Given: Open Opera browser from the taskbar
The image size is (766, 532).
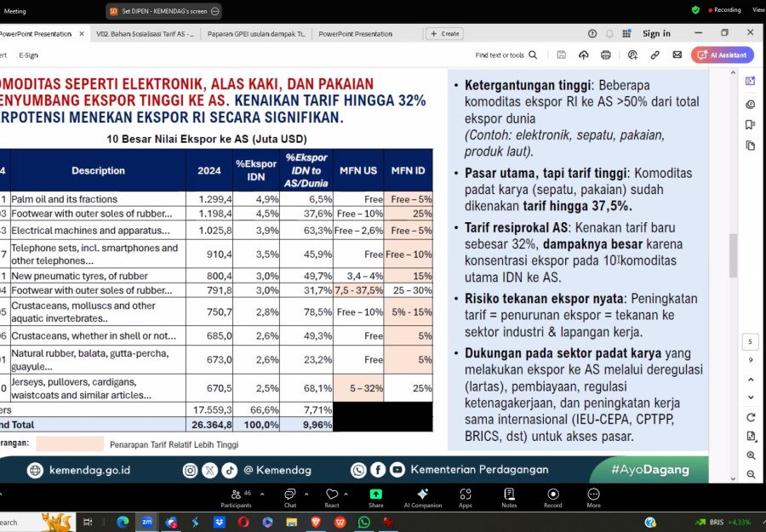Looking at the screenshot, I should (243, 523).
